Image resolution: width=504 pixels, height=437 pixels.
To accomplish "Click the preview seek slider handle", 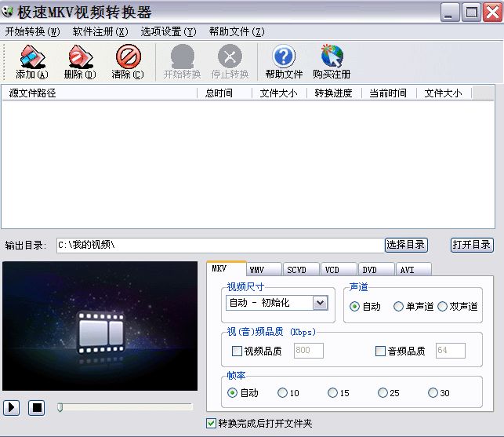I will 60,407.
